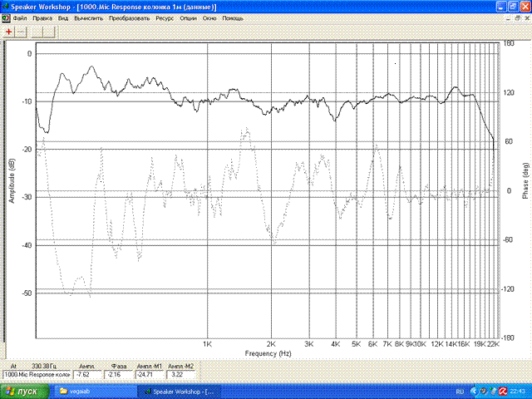Restore the inner document window
The width and height of the screenshot is (532, 399).
point(518,18)
